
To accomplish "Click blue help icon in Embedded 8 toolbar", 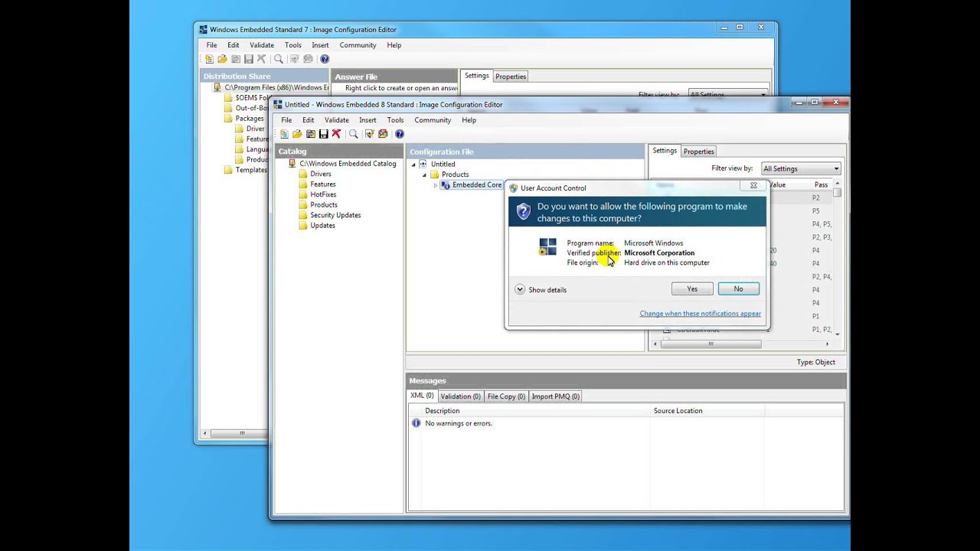I will pos(400,134).
